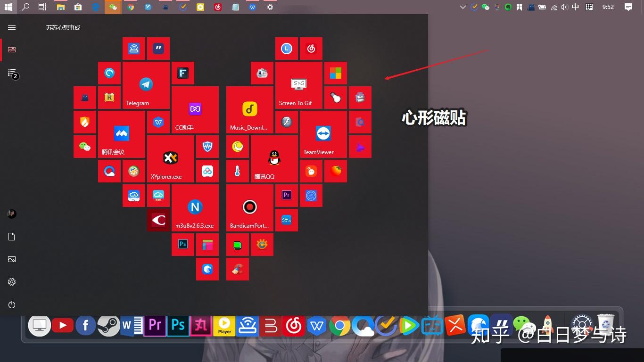Open the CC助手 tile
This screenshot has height=362, width=644.
(195, 110)
